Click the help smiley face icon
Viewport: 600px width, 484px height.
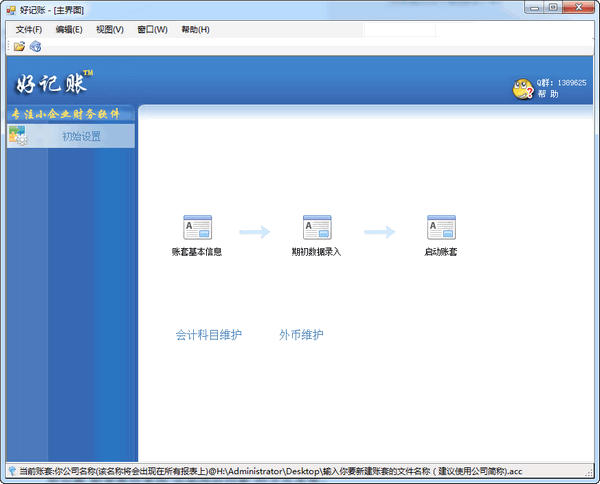pos(522,89)
